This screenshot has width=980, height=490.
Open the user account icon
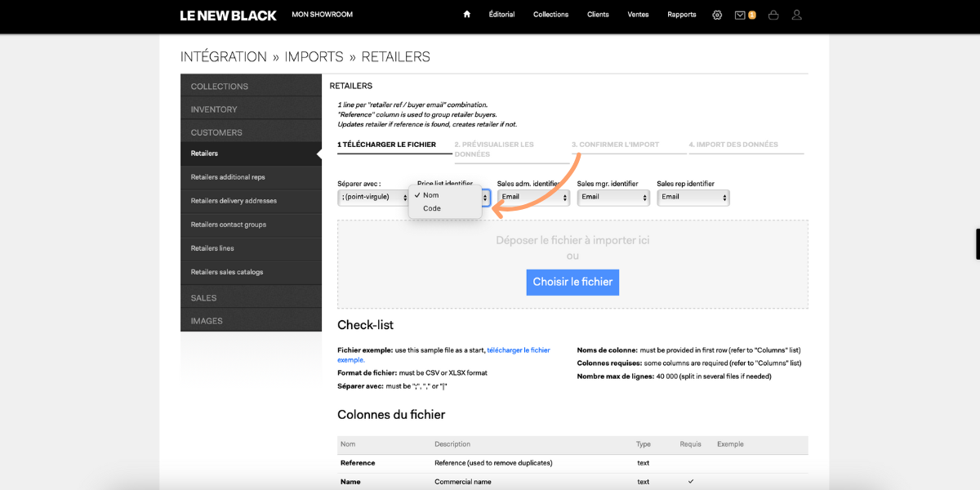(x=797, y=15)
